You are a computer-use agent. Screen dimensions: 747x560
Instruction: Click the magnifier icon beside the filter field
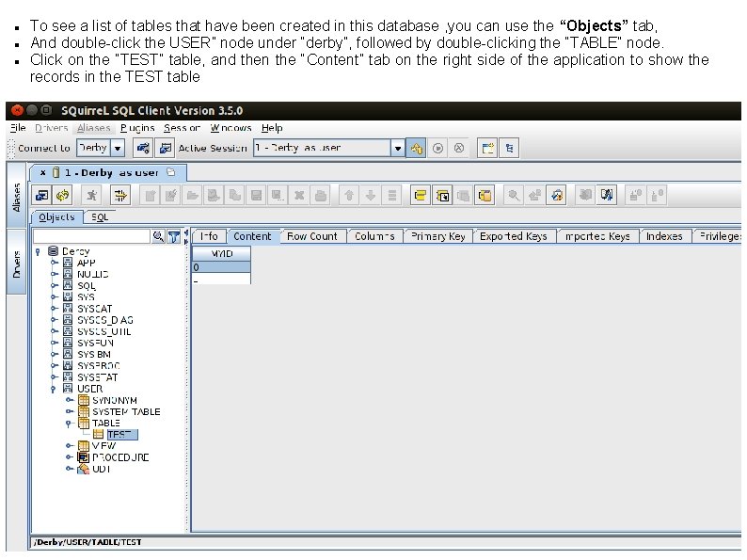[158, 236]
